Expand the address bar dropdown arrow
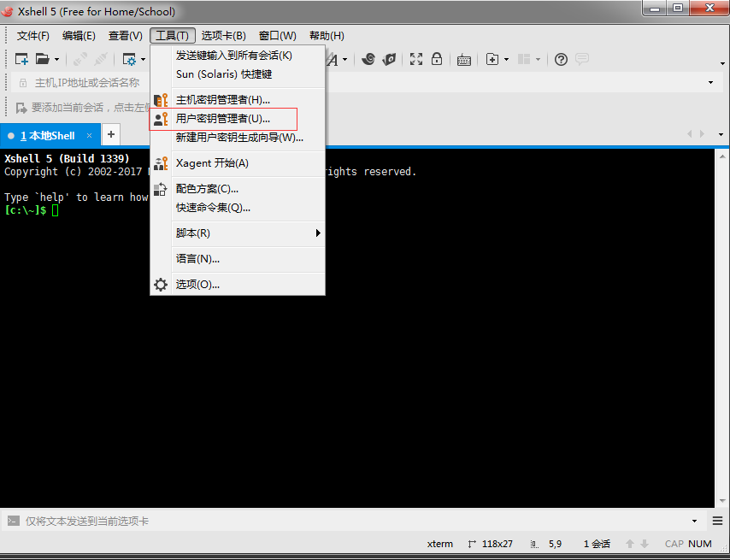This screenshot has height=560, width=730. coord(710,83)
